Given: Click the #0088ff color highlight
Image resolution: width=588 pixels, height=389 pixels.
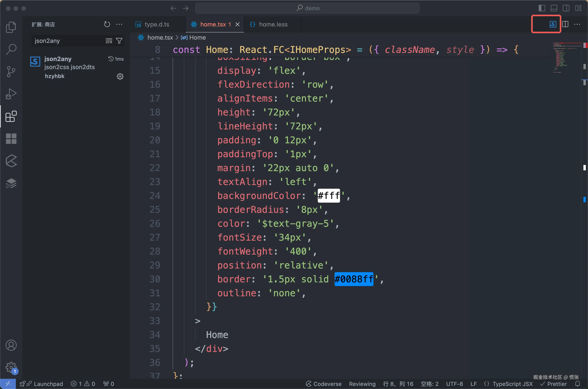Looking at the screenshot, I should click(x=354, y=279).
